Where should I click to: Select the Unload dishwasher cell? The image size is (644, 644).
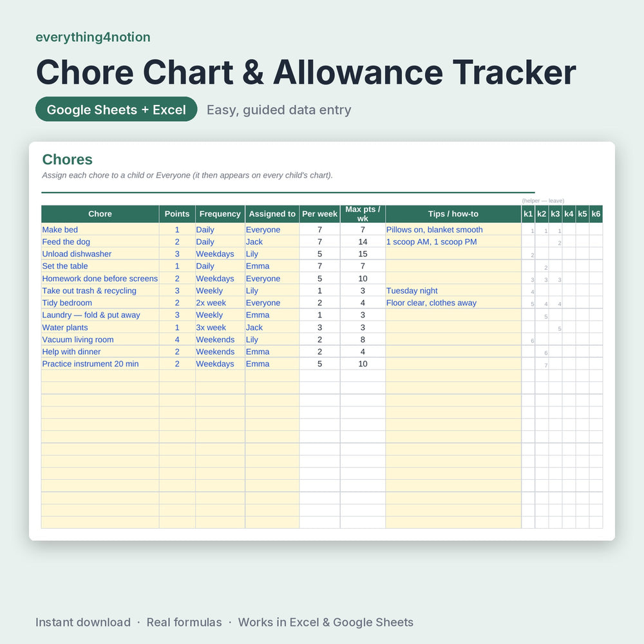point(100,254)
